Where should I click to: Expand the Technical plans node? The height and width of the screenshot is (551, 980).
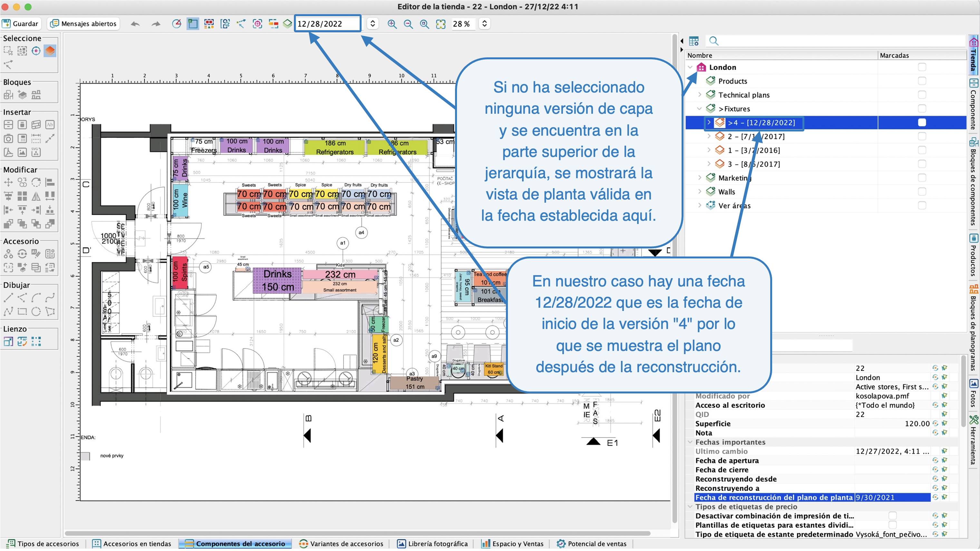tap(700, 95)
